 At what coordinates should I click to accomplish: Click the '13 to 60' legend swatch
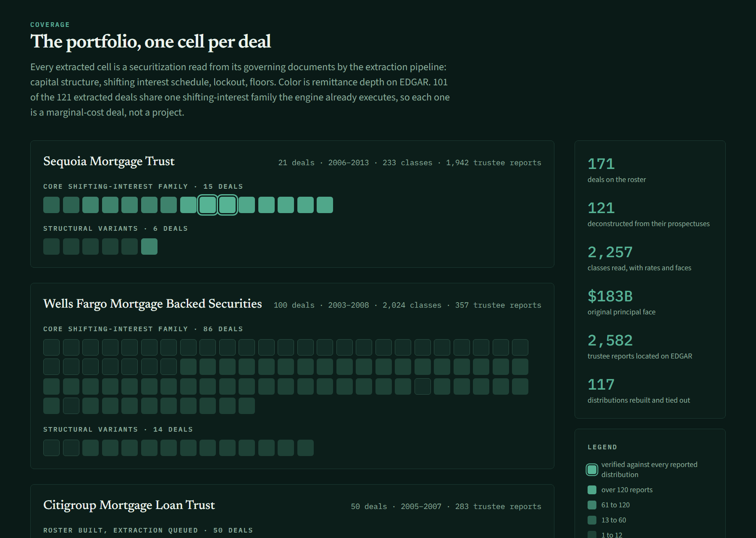coord(592,520)
